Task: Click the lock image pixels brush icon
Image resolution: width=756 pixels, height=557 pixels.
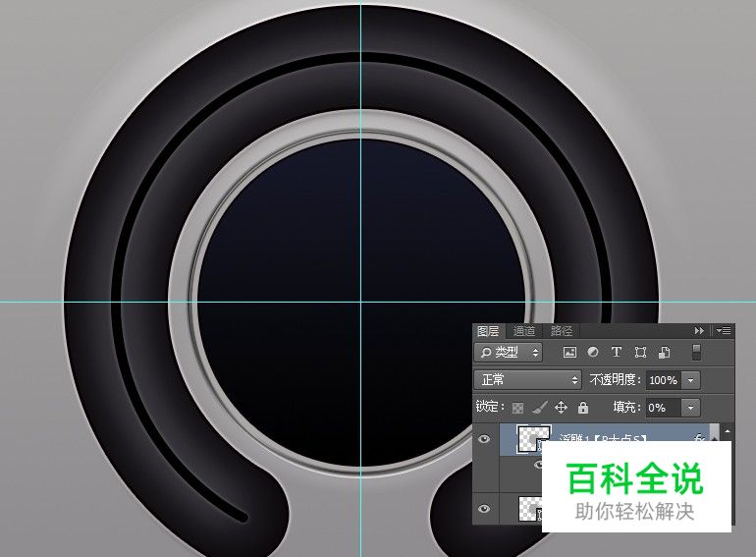Action: pos(539,407)
